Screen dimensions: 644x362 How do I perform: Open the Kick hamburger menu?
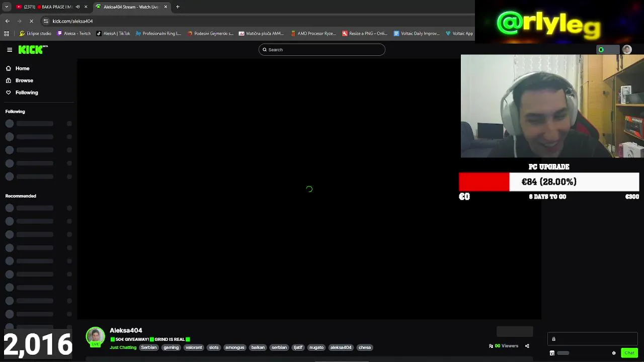10,50
